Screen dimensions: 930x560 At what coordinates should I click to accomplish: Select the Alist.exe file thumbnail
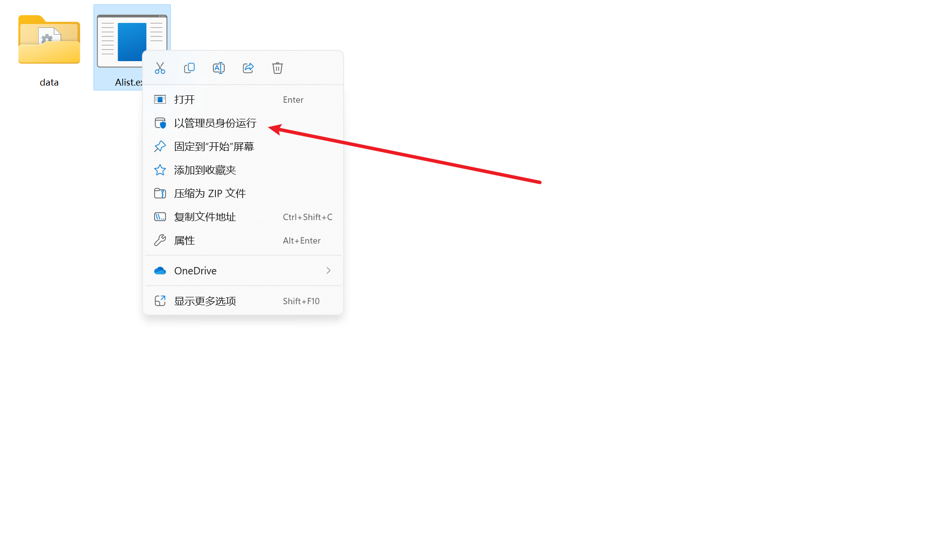click(132, 41)
